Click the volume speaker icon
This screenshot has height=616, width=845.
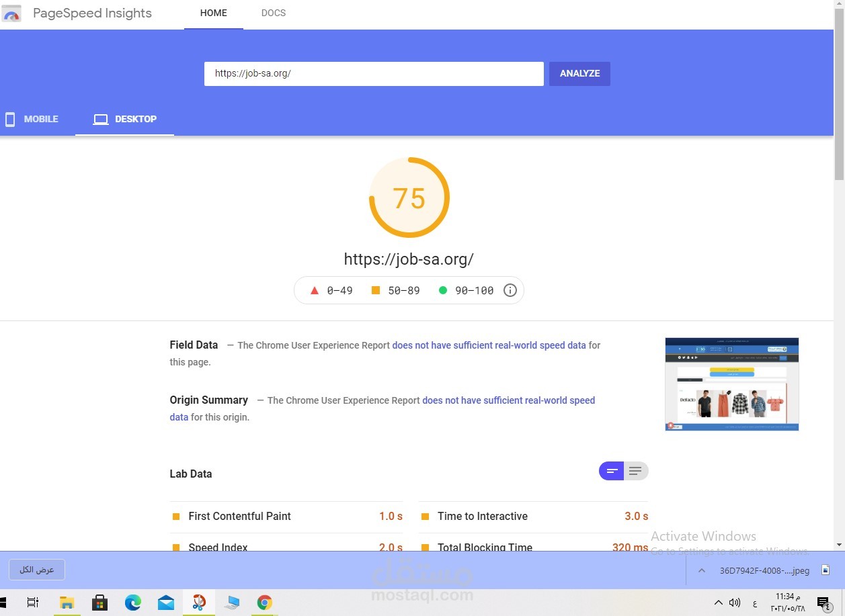[x=734, y=603]
